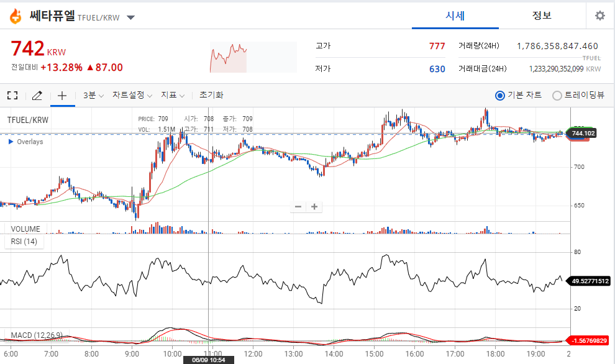Switch to the 정보 tab
The image size is (615, 364).
[542, 16]
